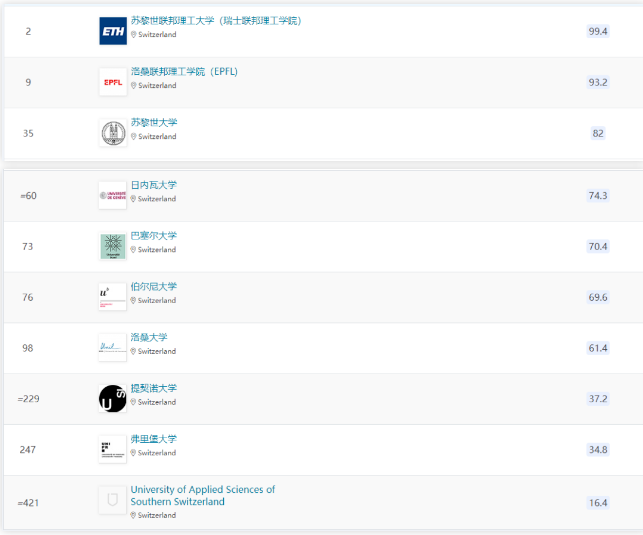Viewport: 643px width, 535px height.
Task: Open the 弗里堡大学 link
Action: click(x=154, y=439)
